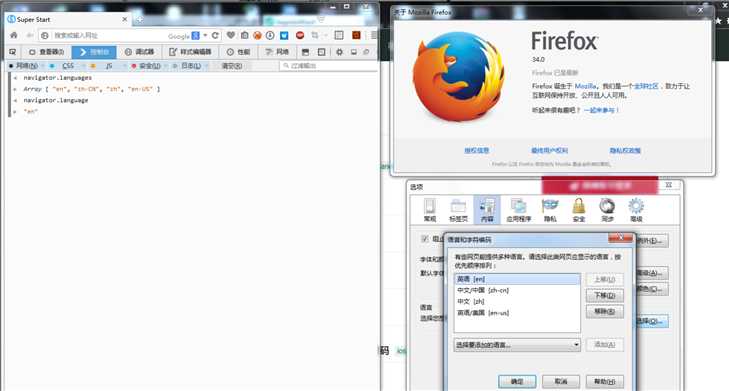Toggle the 阻止 checkbox in Options content pane
The image size is (729, 391).
tap(424, 239)
